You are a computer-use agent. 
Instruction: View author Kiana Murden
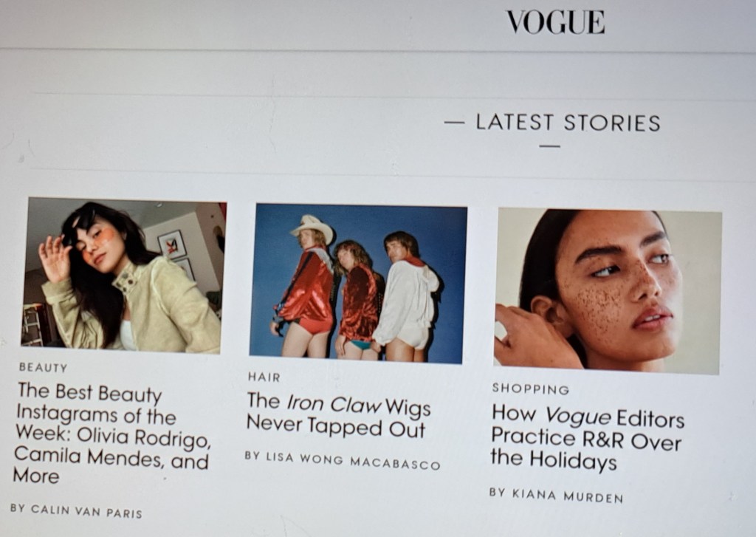[556, 495]
